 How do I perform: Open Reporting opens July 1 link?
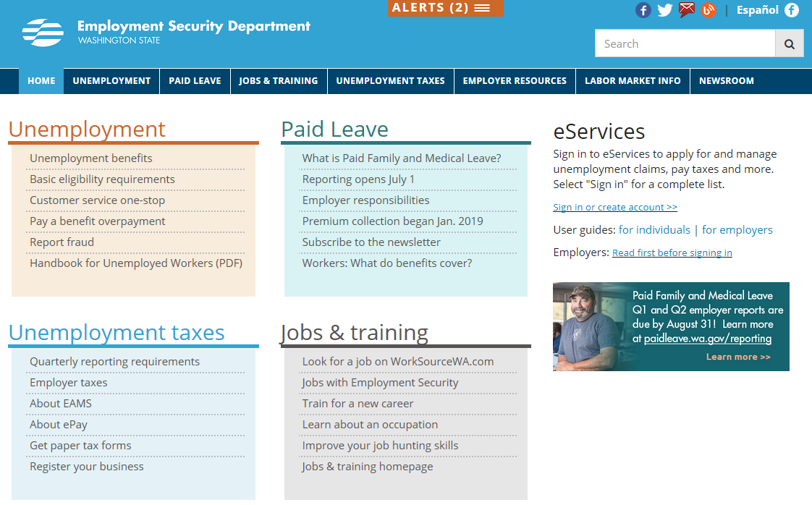[358, 179]
